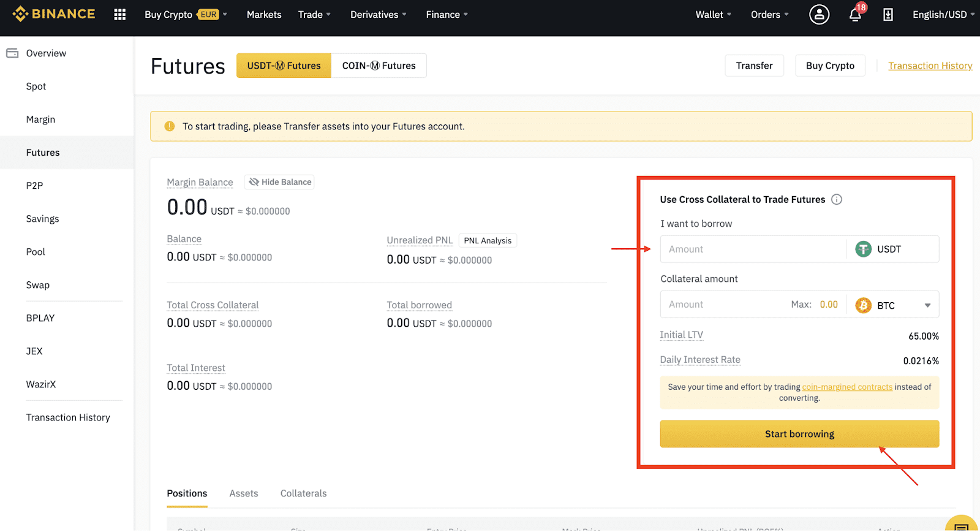This screenshot has width=980, height=532.
Task: Click the Buy Crypto button near Transfer
Action: tap(830, 66)
